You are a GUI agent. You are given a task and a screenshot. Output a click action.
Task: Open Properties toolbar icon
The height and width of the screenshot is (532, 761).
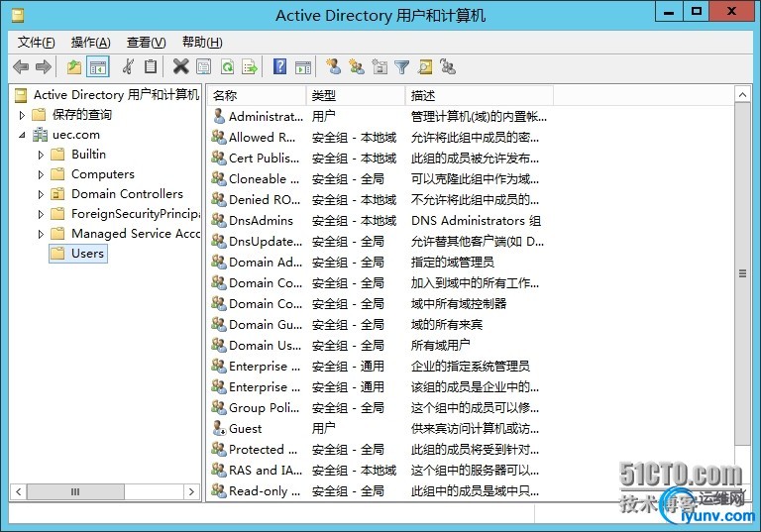pyautogui.click(x=204, y=66)
